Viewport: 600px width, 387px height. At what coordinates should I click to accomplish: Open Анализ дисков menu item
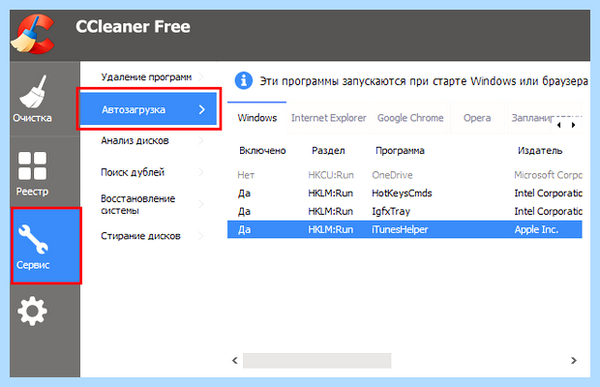[x=135, y=140]
